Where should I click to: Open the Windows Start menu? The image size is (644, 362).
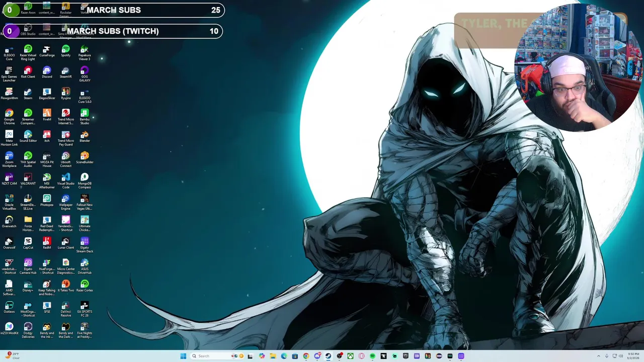coord(183,356)
